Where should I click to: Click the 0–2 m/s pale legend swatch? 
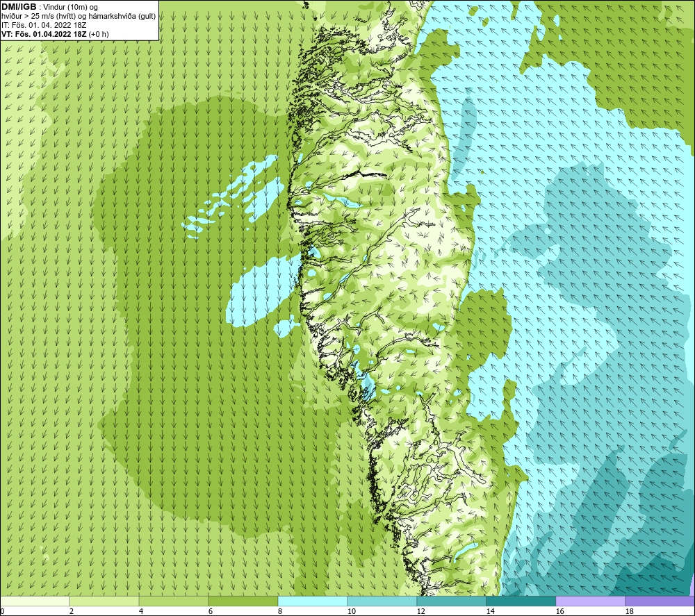(35, 601)
